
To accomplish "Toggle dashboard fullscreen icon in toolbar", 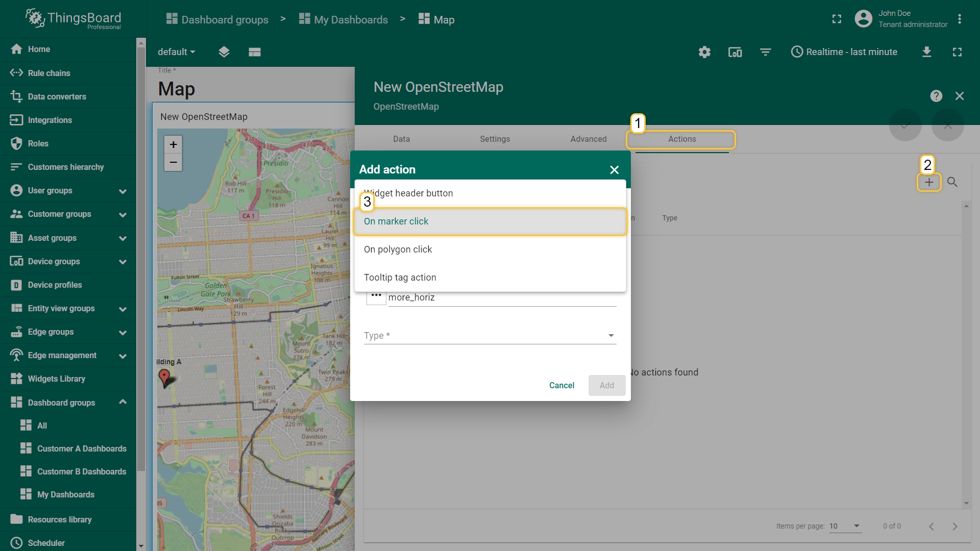I will point(957,52).
